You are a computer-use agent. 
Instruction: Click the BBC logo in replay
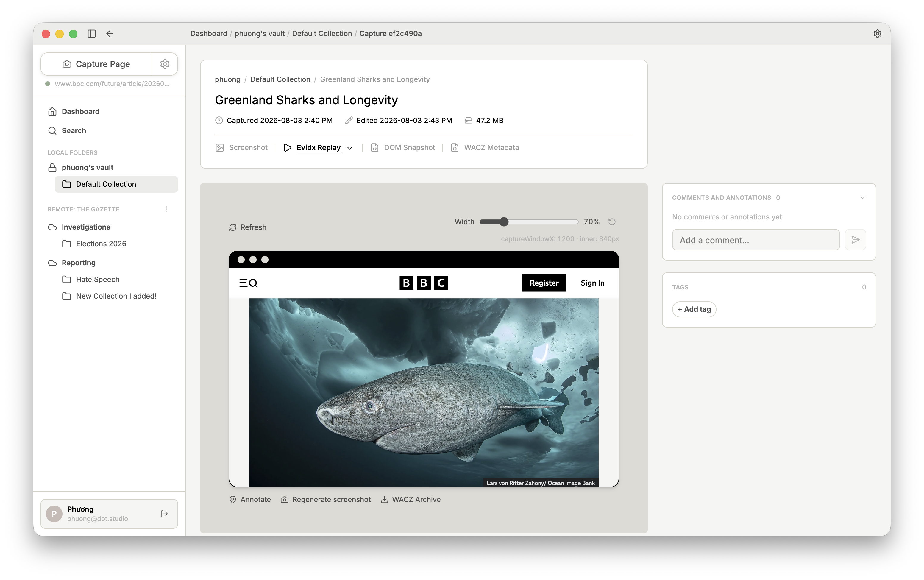pos(424,283)
